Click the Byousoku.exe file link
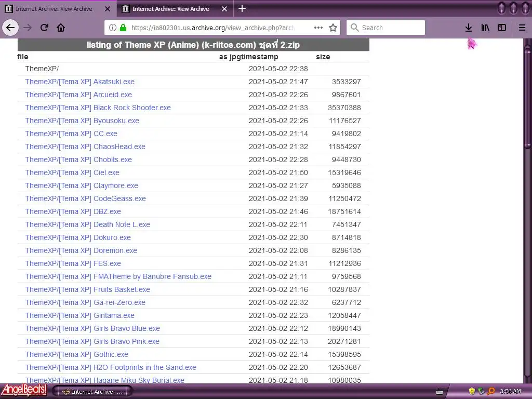The height and width of the screenshot is (399, 532). [82, 121]
